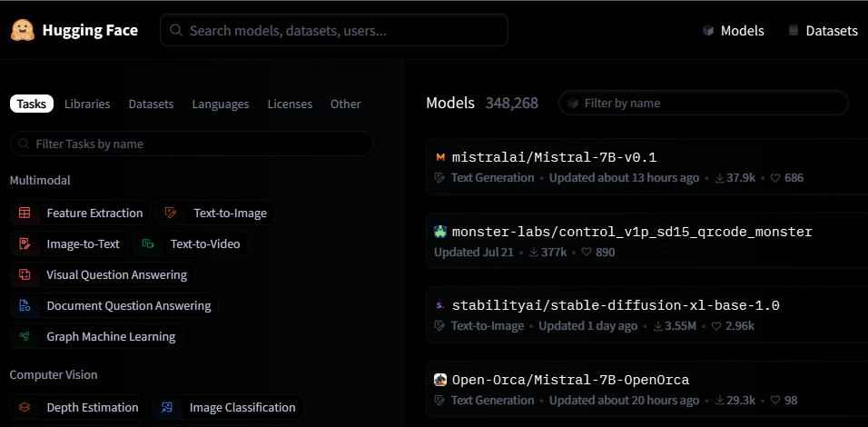Select Visual Question Answering task
Screen dimensions: 868x427
pos(103,274)
